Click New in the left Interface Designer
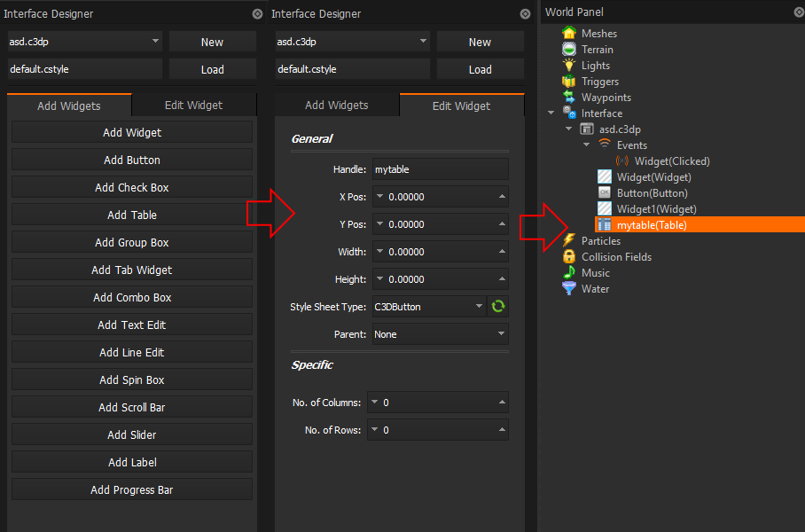Viewport: 805px width, 532px height. [213, 42]
